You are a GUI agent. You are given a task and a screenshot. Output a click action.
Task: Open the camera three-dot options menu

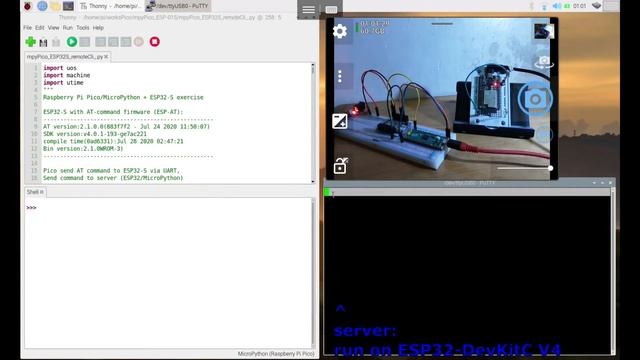click(340, 76)
